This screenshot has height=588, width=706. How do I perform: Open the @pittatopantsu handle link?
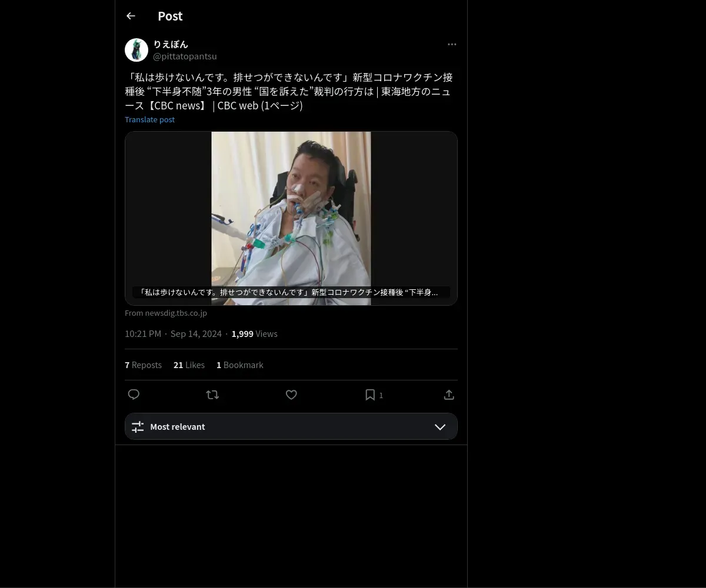185,56
